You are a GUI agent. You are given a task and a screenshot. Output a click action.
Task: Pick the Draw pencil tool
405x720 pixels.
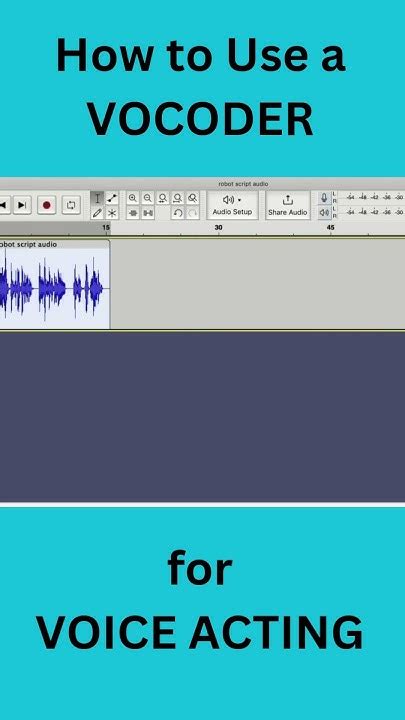[x=97, y=213]
